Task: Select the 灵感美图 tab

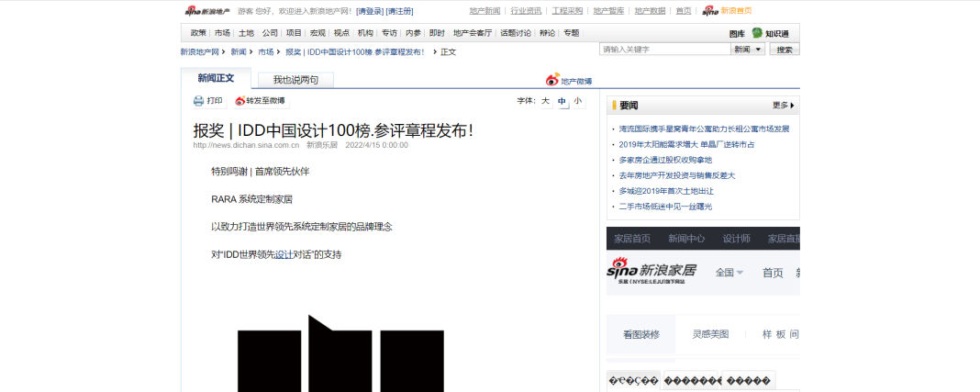Action: click(x=710, y=334)
